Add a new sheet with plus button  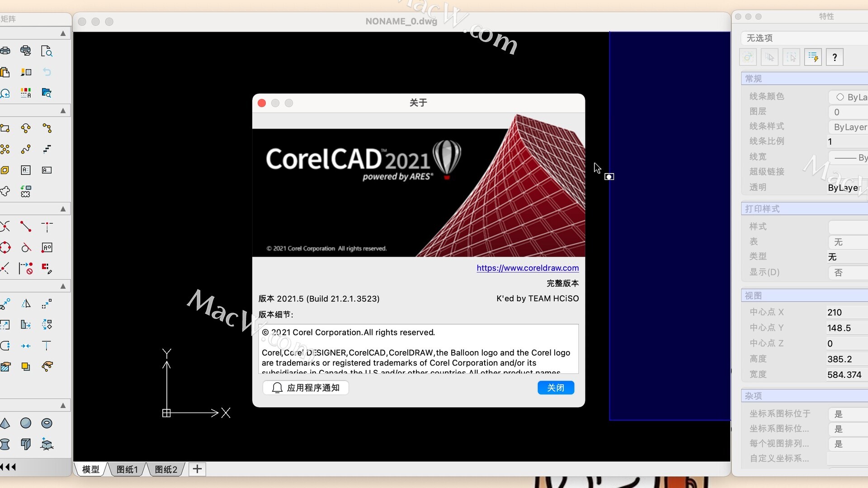point(197,469)
